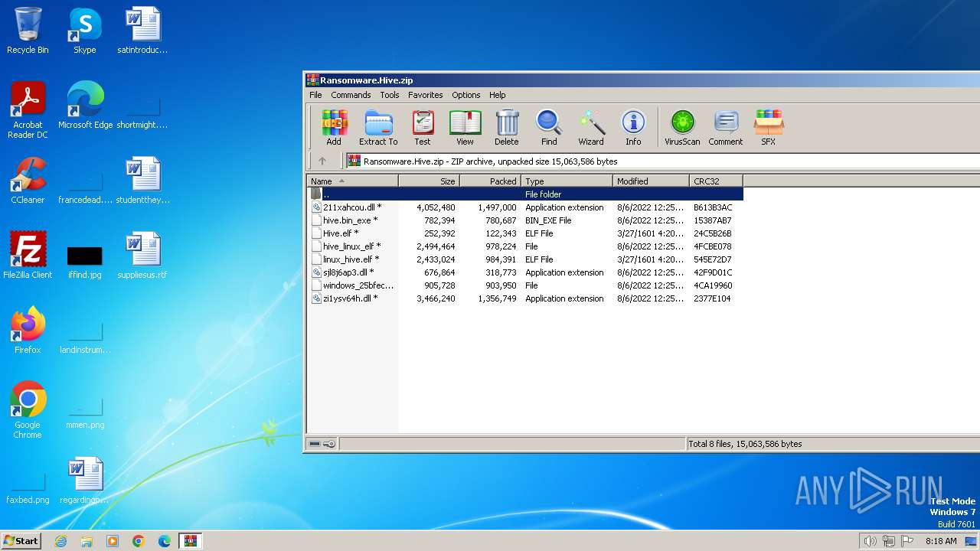The image size is (980, 551).
Task: Open the Commands menu
Action: 351,95
